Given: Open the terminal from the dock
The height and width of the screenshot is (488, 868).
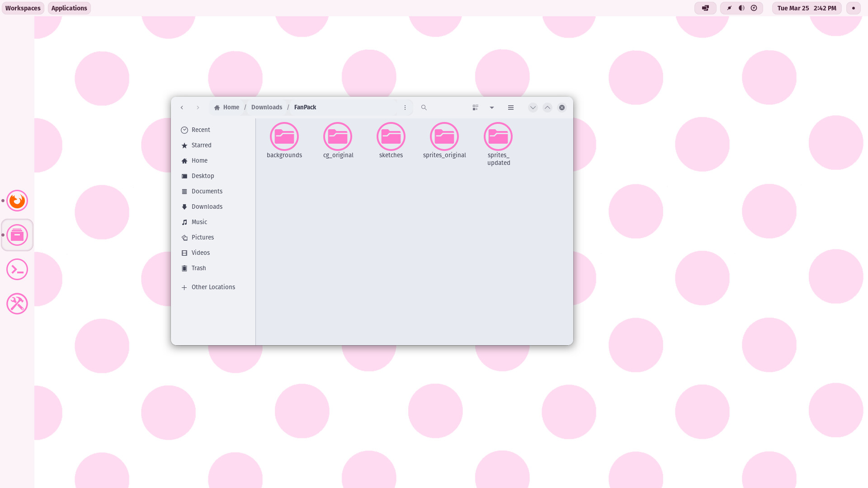Looking at the screenshot, I should point(17,269).
